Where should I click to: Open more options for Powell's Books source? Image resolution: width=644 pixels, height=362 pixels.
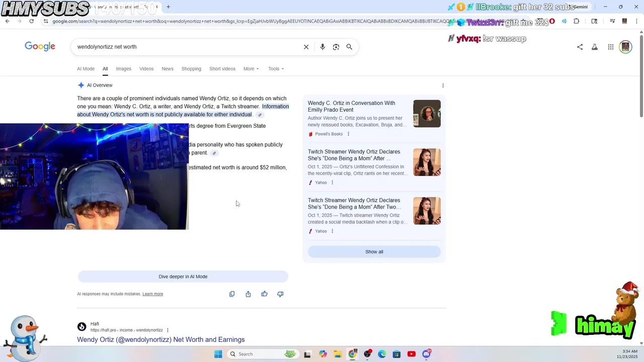coord(348,134)
